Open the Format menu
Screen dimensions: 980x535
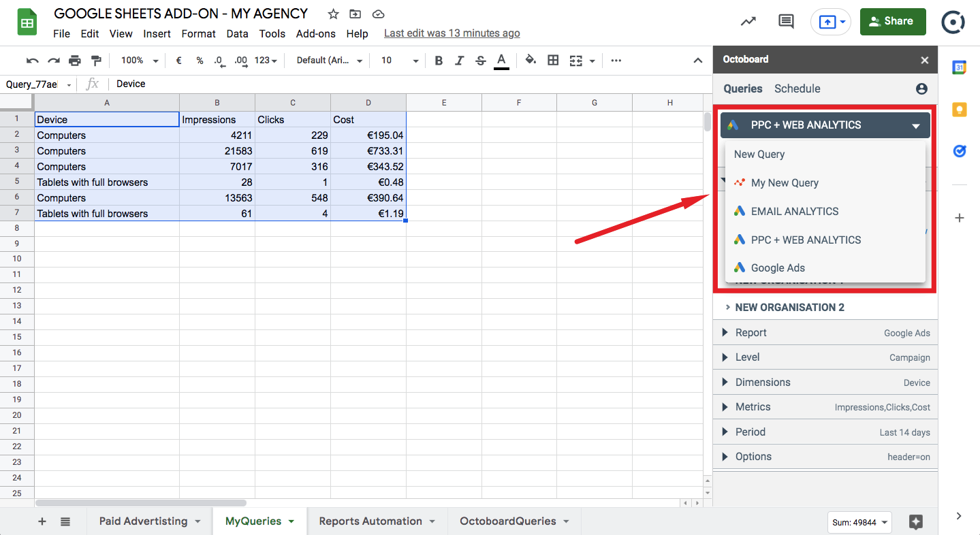tap(198, 33)
